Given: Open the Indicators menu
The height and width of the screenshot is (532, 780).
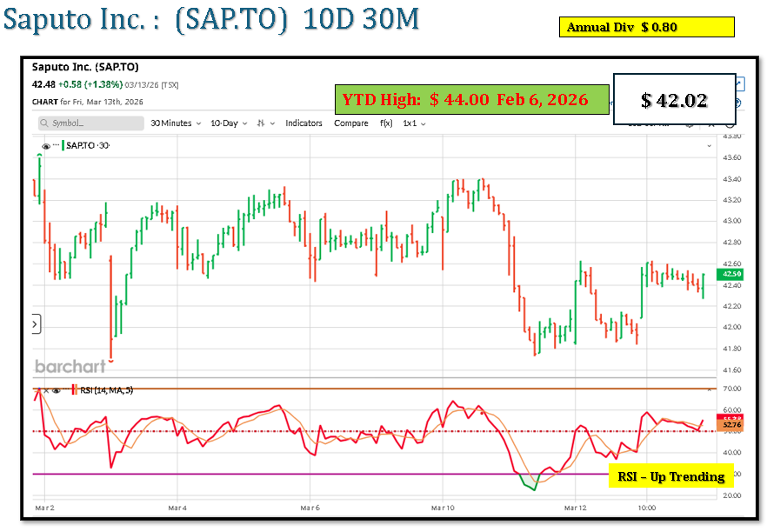Looking at the screenshot, I should (x=303, y=123).
